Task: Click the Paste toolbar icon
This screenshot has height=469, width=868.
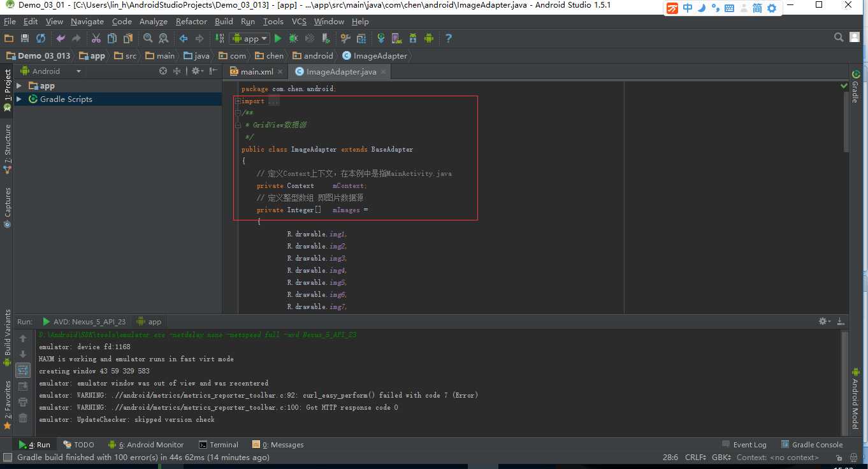Action: coord(128,38)
